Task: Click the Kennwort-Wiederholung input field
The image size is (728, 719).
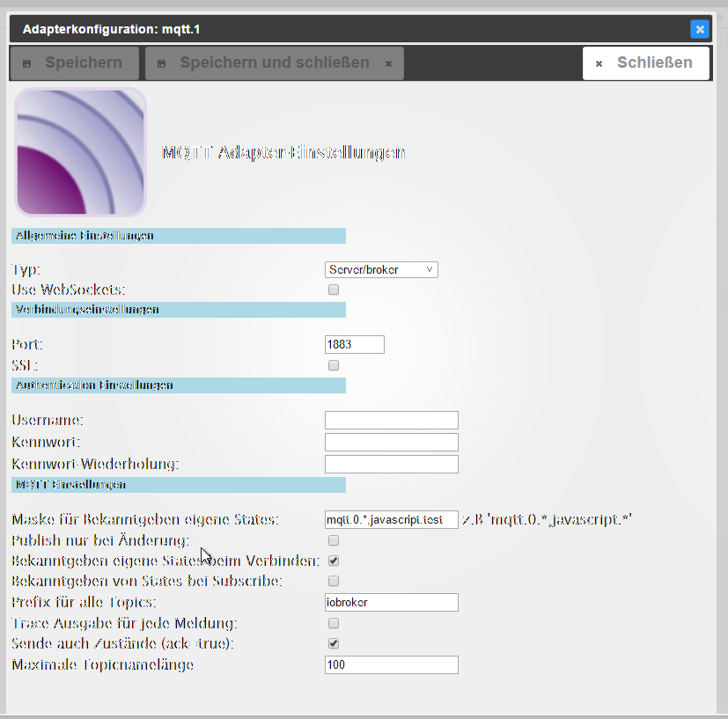Action: pyautogui.click(x=392, y=464)
